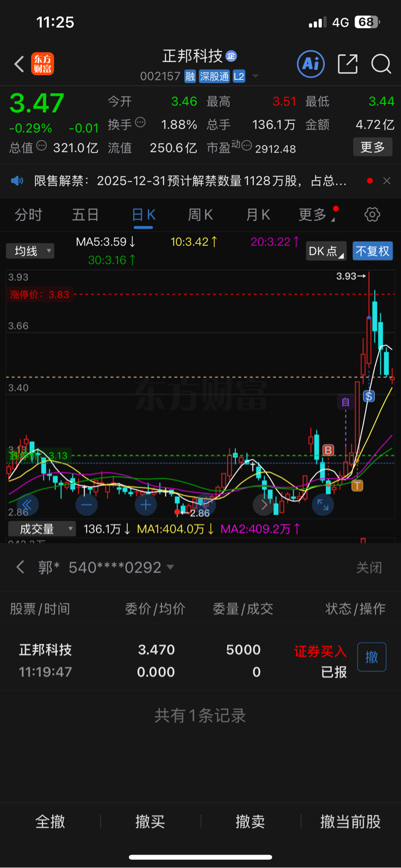The image size is (401, 868).
Task: Tap the MA5:3.59 value label
Action: 105,242
